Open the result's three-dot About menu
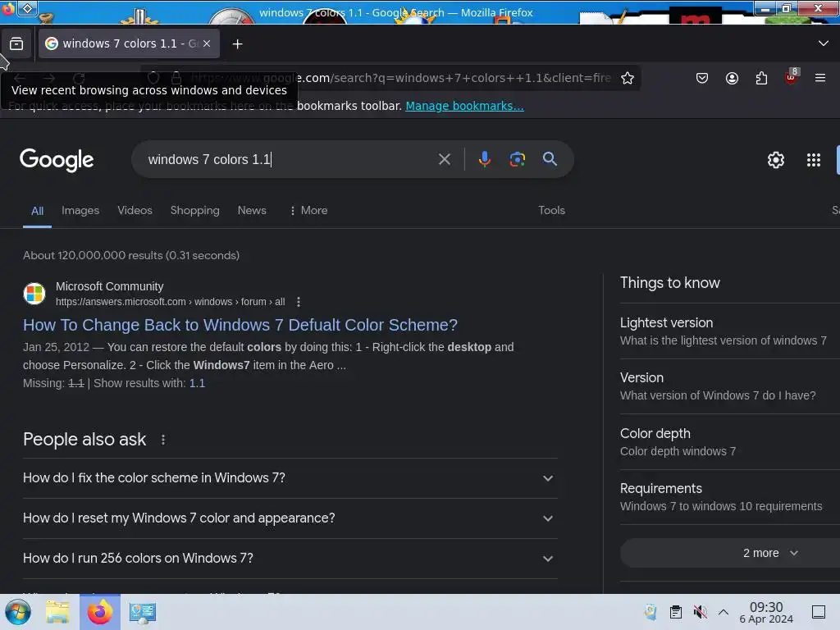This screenshot has height=630, width=840. pyautogui.click(x=299, y=302)
